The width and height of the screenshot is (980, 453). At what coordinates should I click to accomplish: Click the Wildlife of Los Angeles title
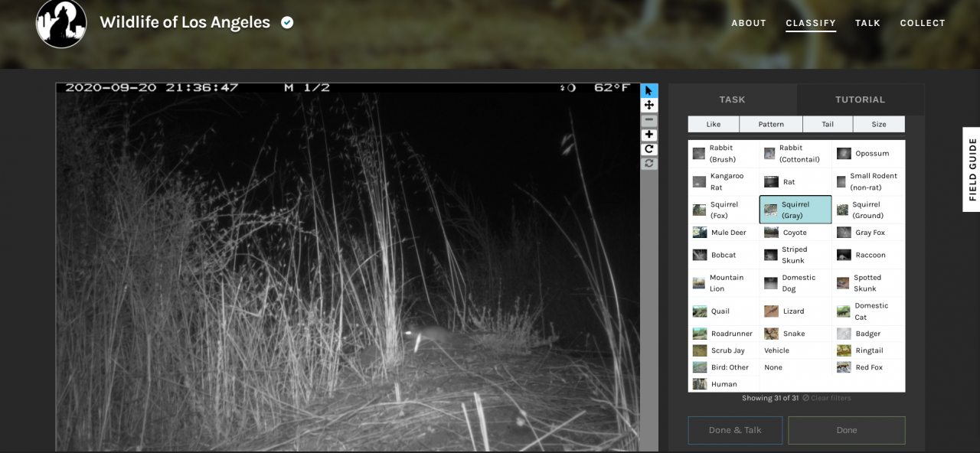185,22
